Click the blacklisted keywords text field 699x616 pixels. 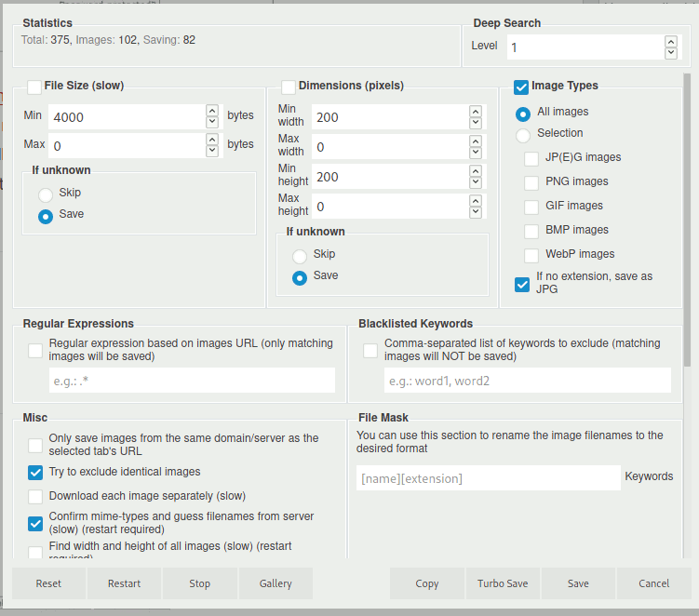527,381
